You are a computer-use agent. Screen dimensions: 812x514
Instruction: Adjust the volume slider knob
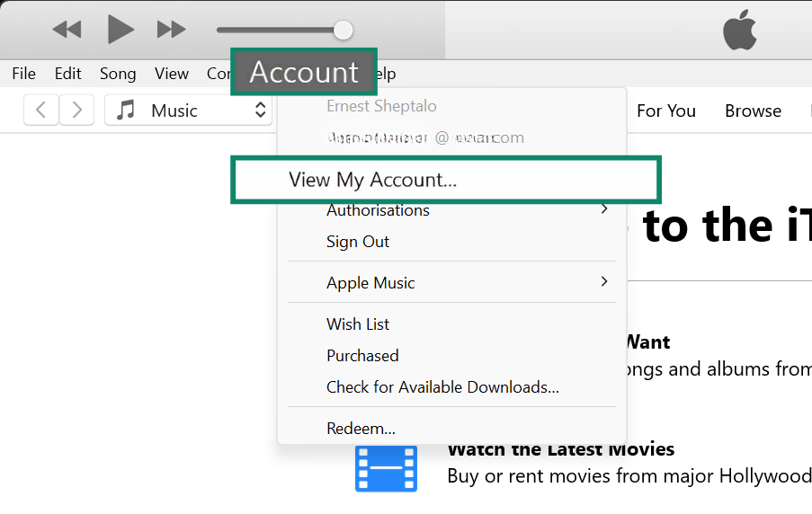tap(343, 31)
